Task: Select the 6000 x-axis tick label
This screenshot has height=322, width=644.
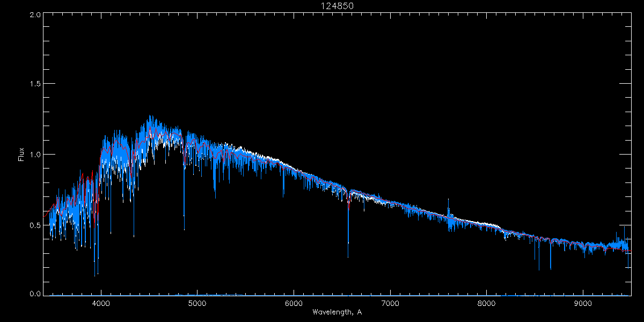Action: click(294, 302)
